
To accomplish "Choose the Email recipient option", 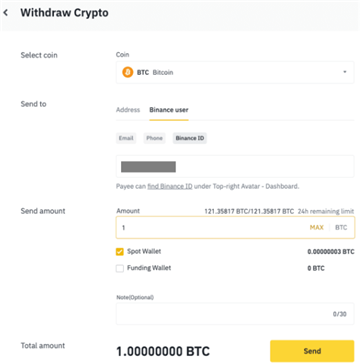I will pos(126,138).
